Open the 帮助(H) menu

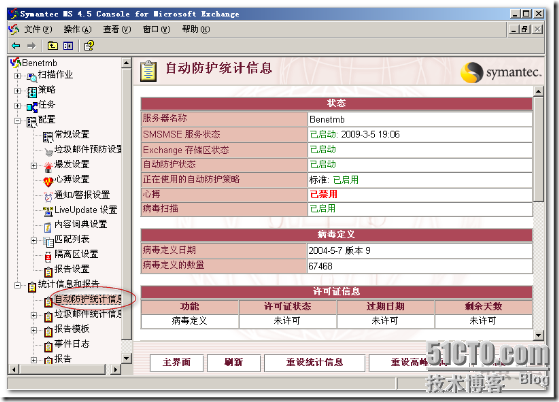(x=196, y=29)
